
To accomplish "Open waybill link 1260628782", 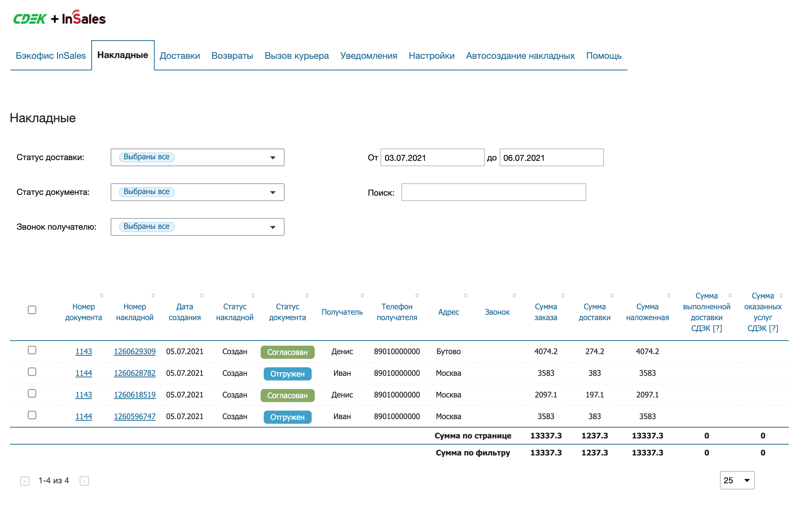I will coord(135,373).
